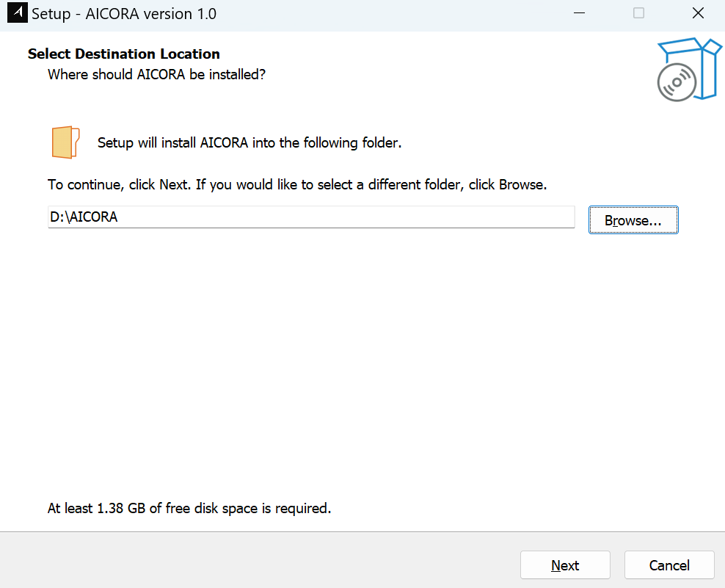Click the gray footer area left of Next
This screenshot has height=588, width=725.
point(257,562)
